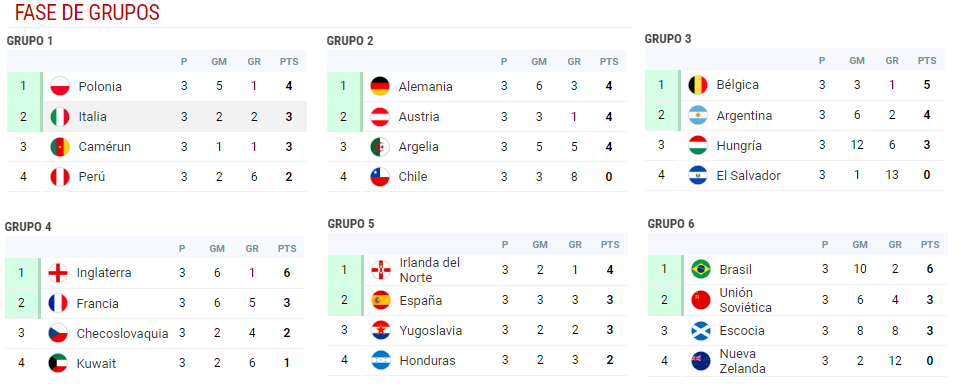Open the Bélgica team link
Viewport: 960px width, 391px height.
click(738, 84)
